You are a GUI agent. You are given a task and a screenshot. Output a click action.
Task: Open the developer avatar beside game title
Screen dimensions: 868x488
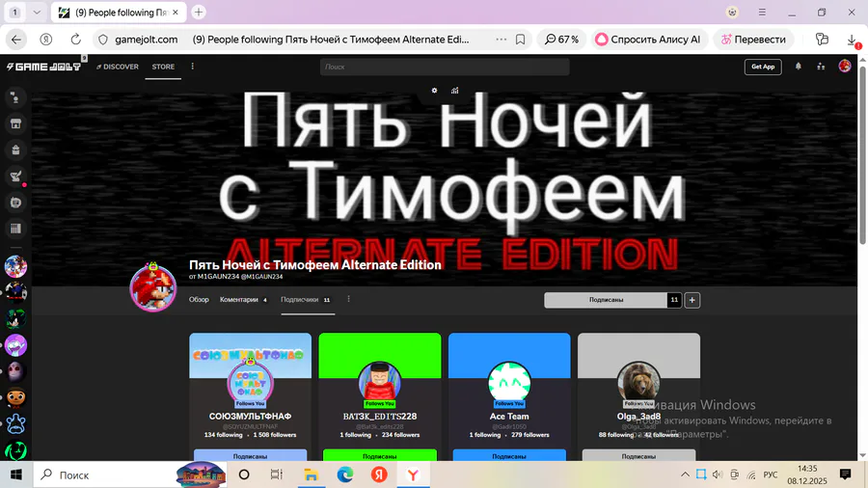point(153,287)
